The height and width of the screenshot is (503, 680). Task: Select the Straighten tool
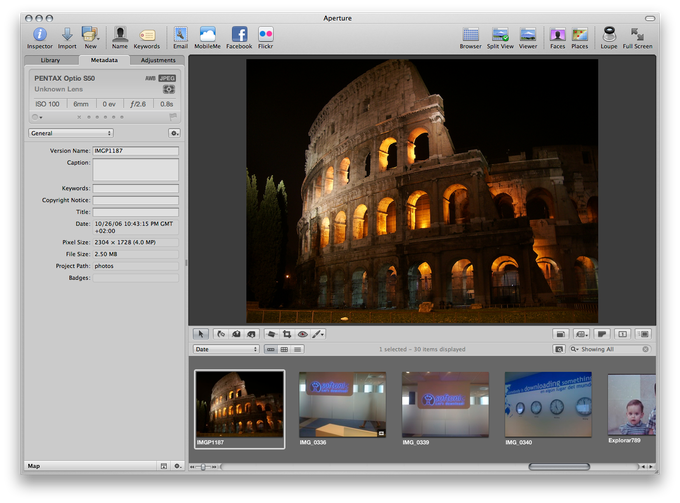pos(271,334)
